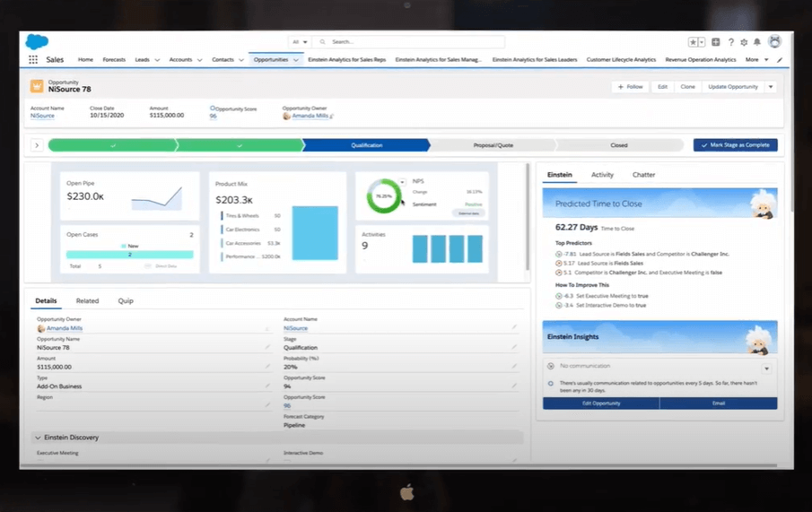
Task: Click the Einstein mascot on Predicted Time banner
Action: [x=764, y=204]
